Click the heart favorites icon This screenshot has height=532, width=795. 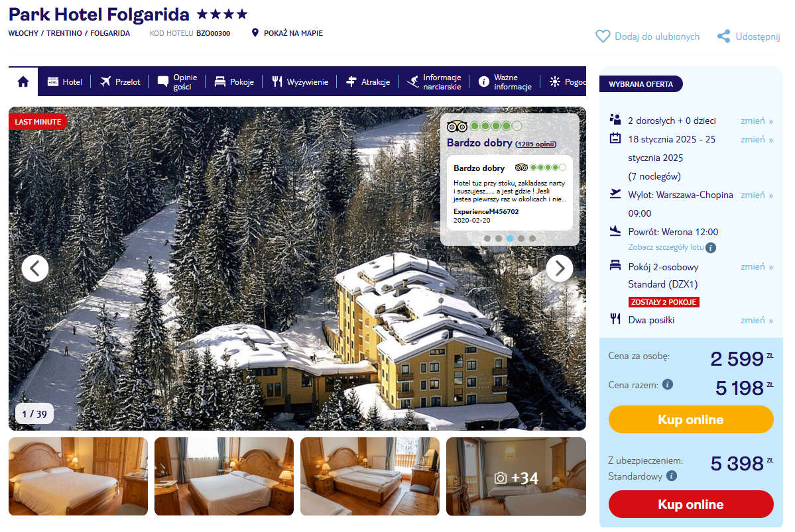[602, 36]
